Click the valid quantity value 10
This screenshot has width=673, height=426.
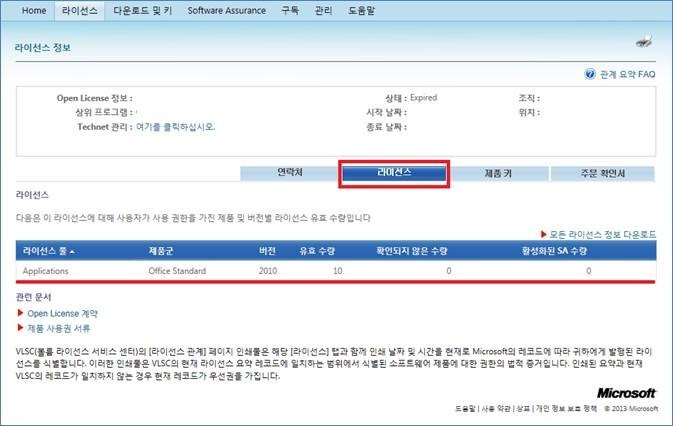338,271
